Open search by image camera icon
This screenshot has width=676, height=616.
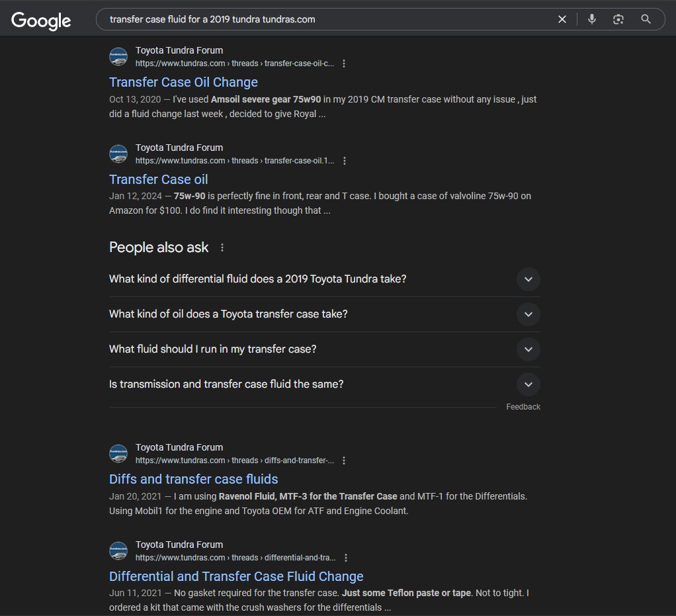(618, 19)
